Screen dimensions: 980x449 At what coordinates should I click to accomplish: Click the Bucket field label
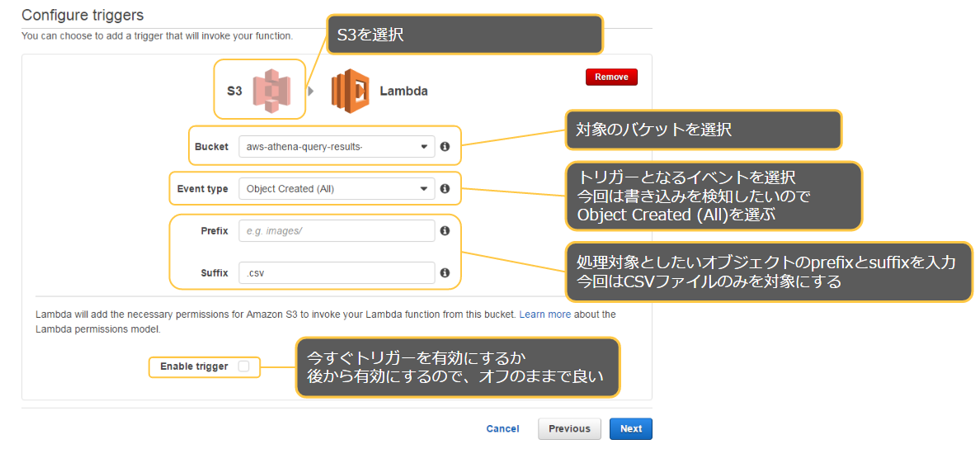tap(211, 147)
